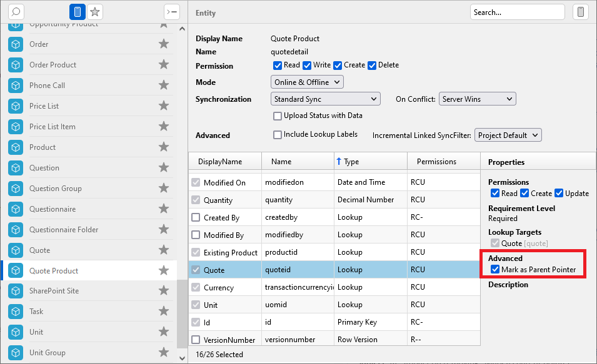Click the Search input field
The height and width of the screenshot is (364, 597).
point(518,12)
